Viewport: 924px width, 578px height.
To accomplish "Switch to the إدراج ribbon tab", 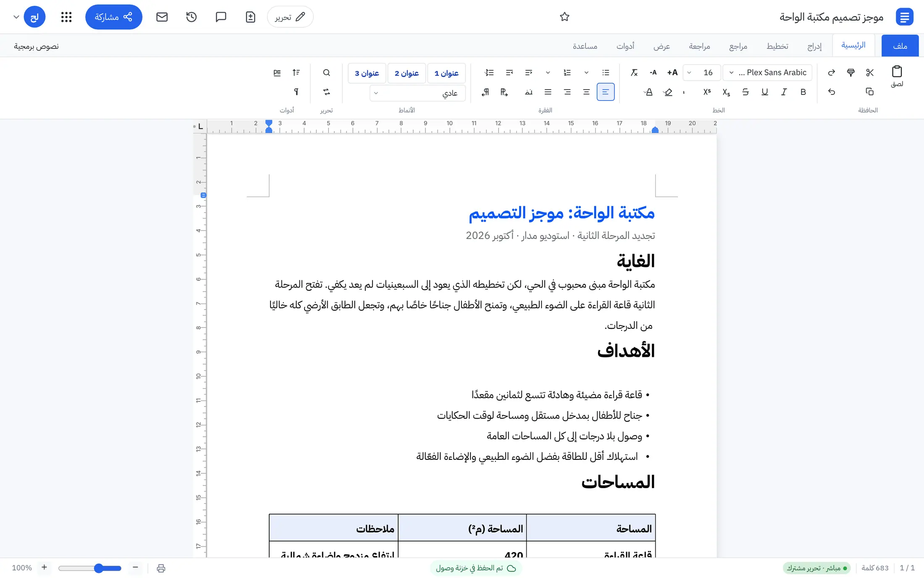I will pyautogui.click(x=814, y=46).
